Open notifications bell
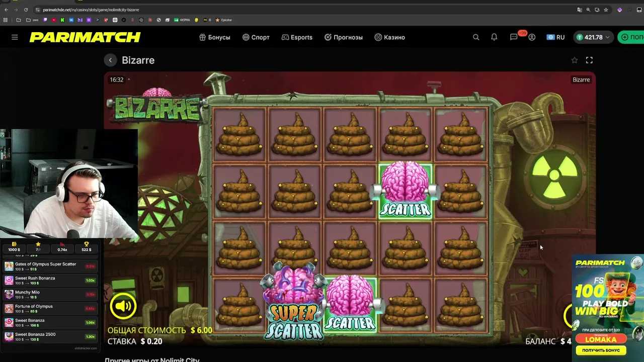The width and height of the screenshot is (644, 362). click(x=494, y=37)
